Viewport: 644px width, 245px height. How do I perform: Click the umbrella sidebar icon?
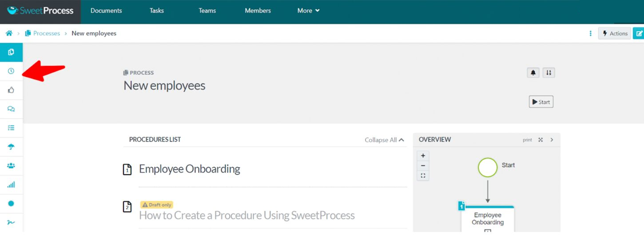point(11,147)
